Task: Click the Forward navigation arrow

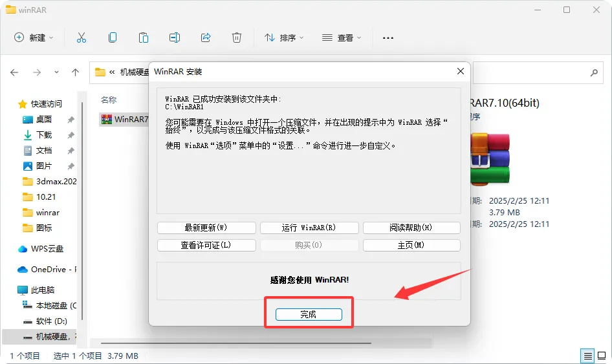Action: click(x=37, y=72)
